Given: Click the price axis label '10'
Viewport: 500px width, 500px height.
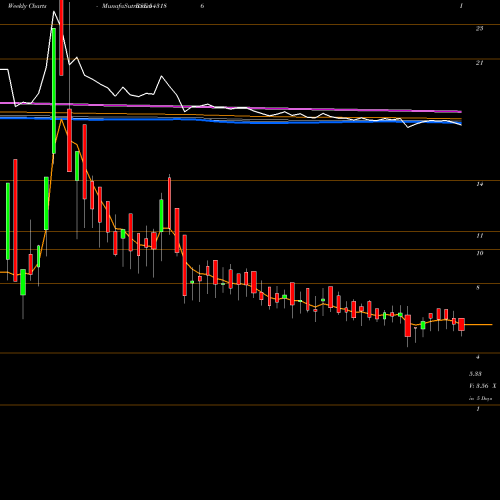Looking at the screenshot, I should (479, 253).
